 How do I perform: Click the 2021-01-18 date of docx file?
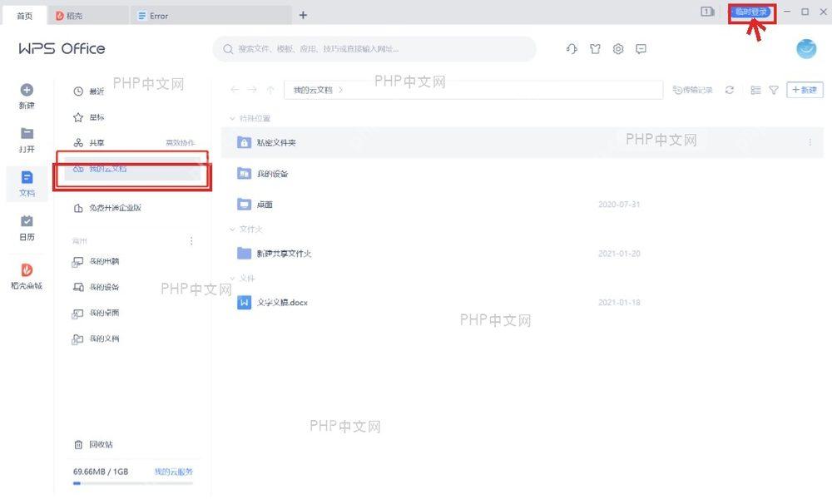(619, 303)
